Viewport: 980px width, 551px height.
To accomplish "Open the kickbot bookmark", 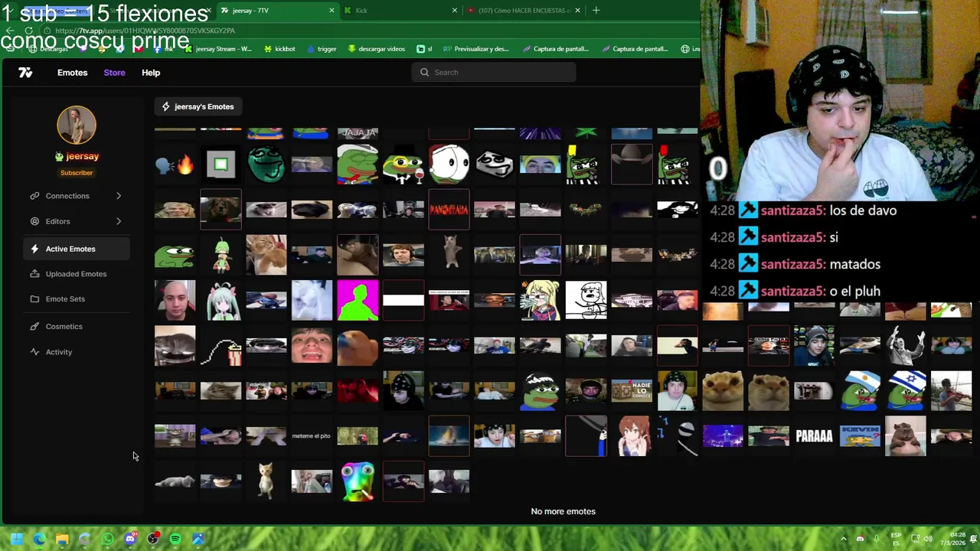I will 279,49.
